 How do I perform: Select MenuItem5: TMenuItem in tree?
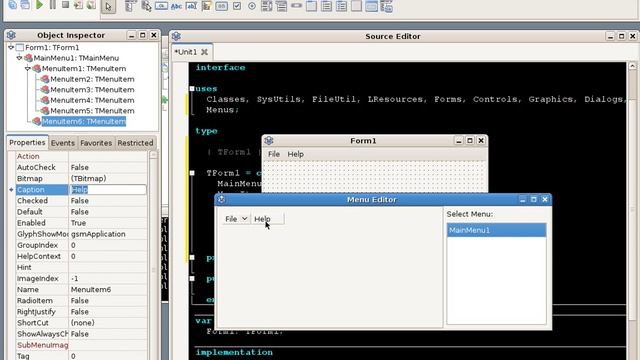92,111
